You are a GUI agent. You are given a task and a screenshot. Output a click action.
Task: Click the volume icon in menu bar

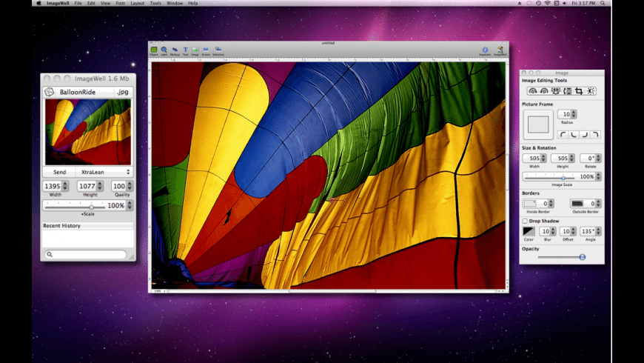click(x=565, y=3)
